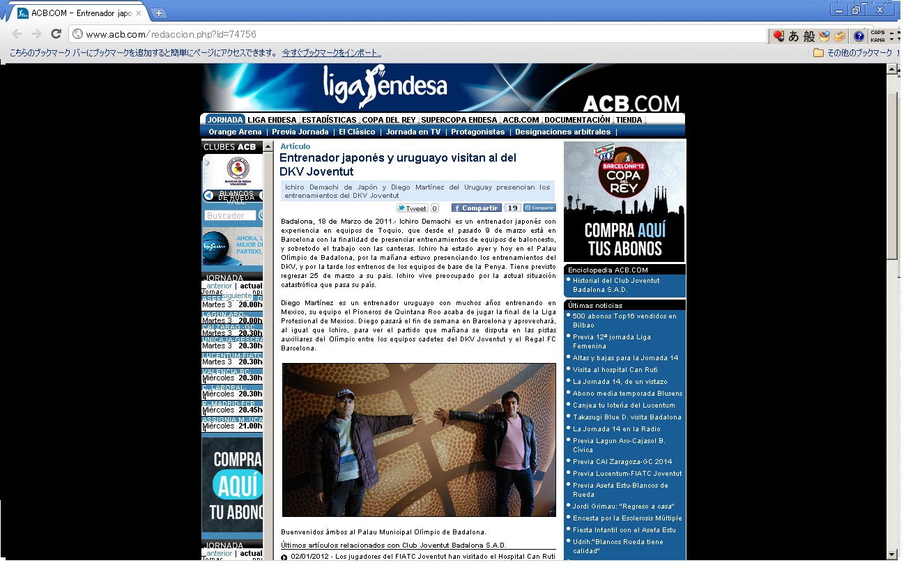The width and height of the screenshot is (906, 588).
Task: Open Encesta por la Esclerosis Múltiple
Action: [x=627, y=518]
